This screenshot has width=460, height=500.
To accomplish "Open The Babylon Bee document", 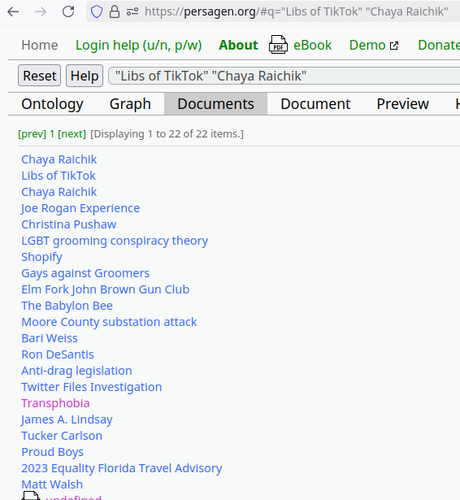I will (67, 306).
